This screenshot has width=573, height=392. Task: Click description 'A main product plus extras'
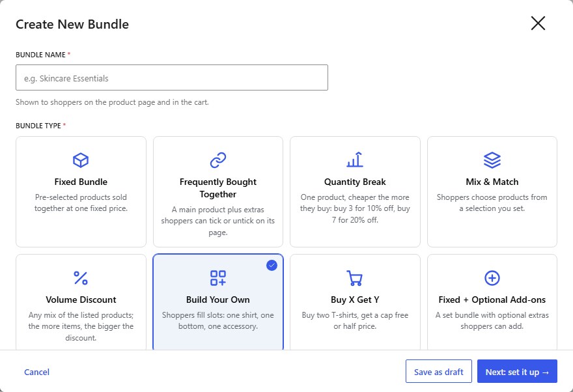click(x=217, y=221)
